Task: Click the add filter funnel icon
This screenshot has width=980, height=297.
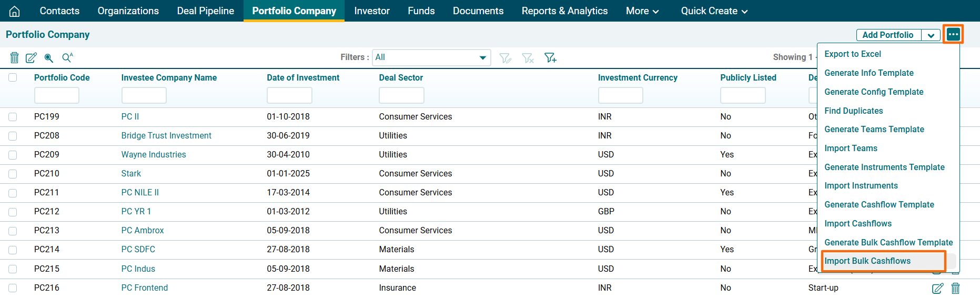Action: [x=550, y=57]
